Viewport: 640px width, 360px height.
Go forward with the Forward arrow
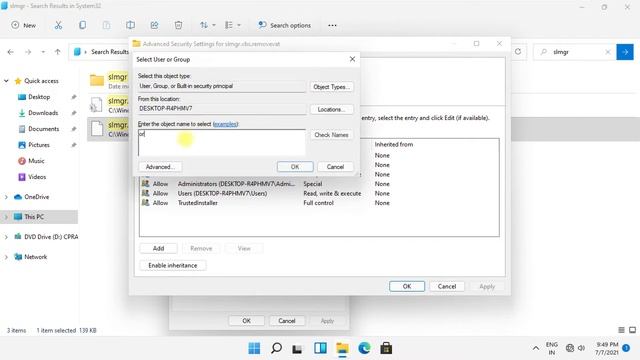(28, 52)
